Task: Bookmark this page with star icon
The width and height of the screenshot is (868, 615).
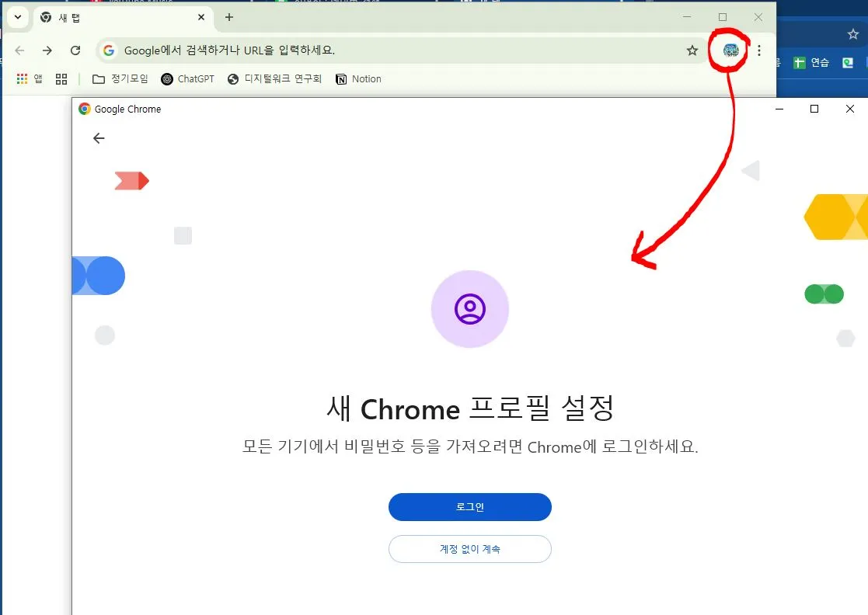Action: [692, 50]
